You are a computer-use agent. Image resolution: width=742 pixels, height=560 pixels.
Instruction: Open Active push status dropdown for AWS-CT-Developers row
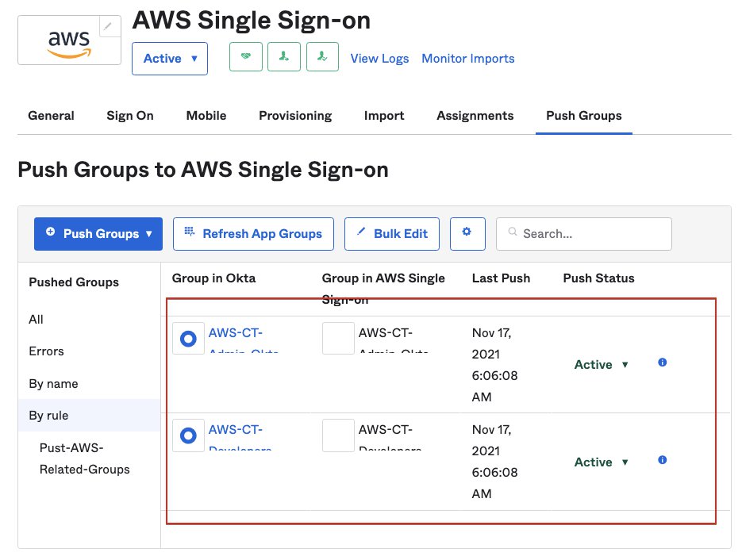[x=602, y=462]
